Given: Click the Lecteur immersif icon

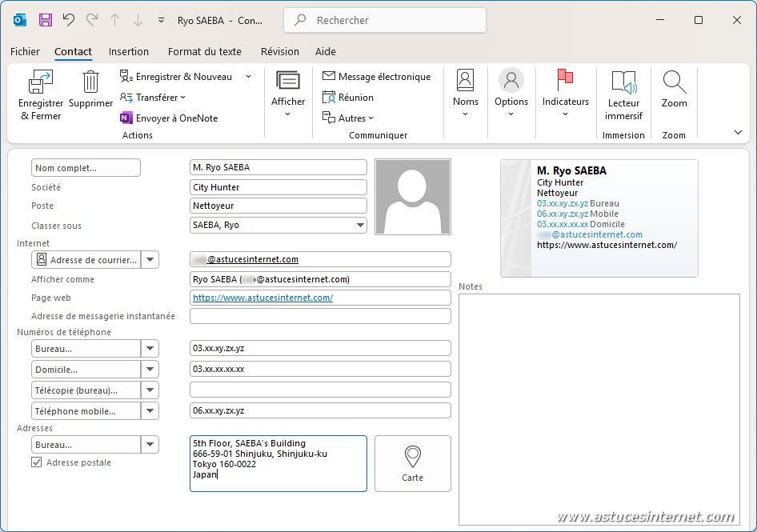Looking at the screenshot, I should pos(623,83).
